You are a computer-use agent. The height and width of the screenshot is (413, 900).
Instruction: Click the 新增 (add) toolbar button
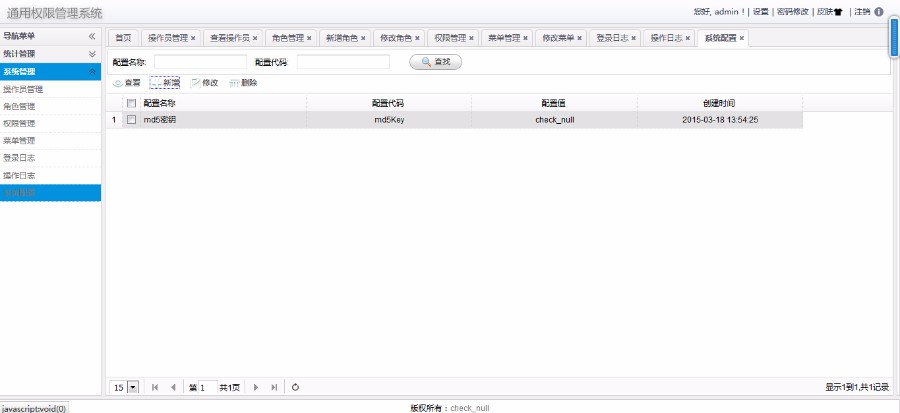point(165,83)
